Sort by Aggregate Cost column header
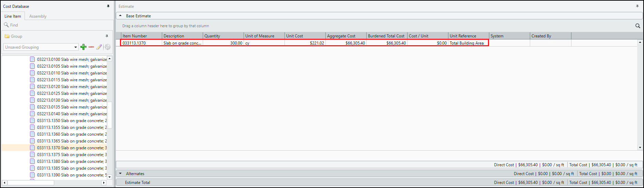This screenshot has width=644, height=188. click(x=346, y=36)
